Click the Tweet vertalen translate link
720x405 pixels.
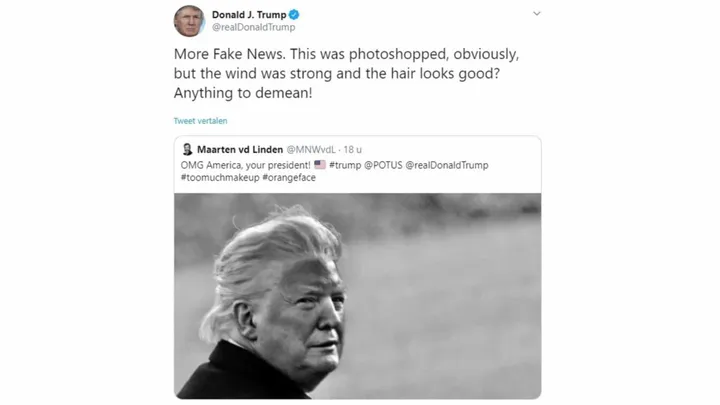(x=200, y=121)
